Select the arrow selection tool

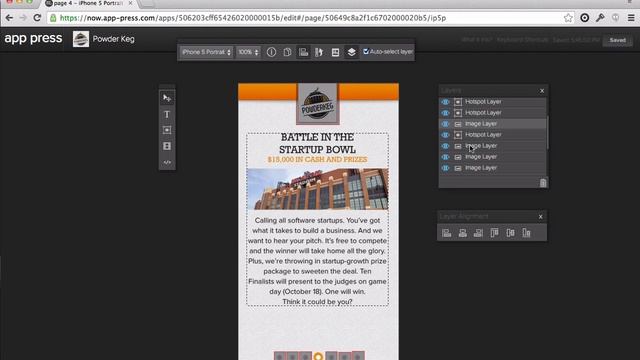click(x=167, y=98)
